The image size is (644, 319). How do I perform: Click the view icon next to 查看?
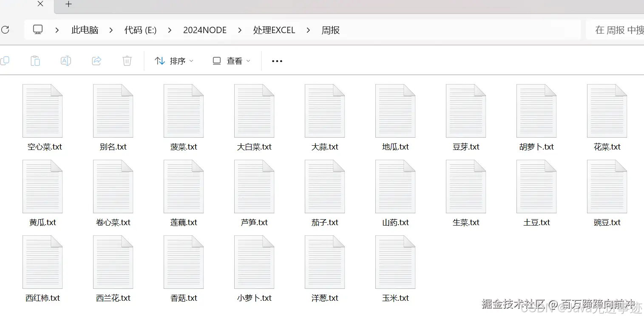pyautogui.click(x=216, y=61)
